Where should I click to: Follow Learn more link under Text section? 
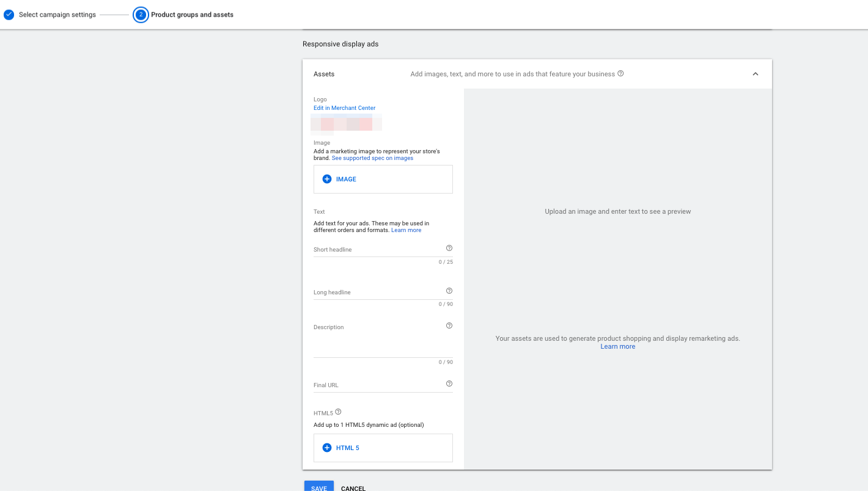pos(406,230)
